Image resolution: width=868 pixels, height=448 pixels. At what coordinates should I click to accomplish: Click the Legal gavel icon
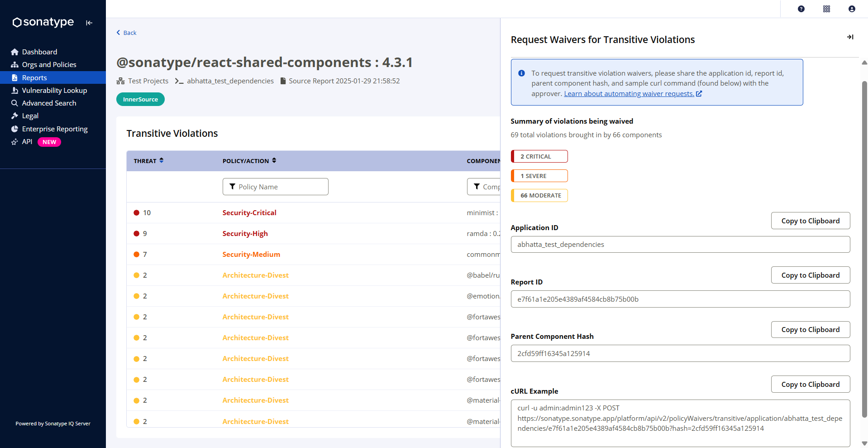click(14, 116)
